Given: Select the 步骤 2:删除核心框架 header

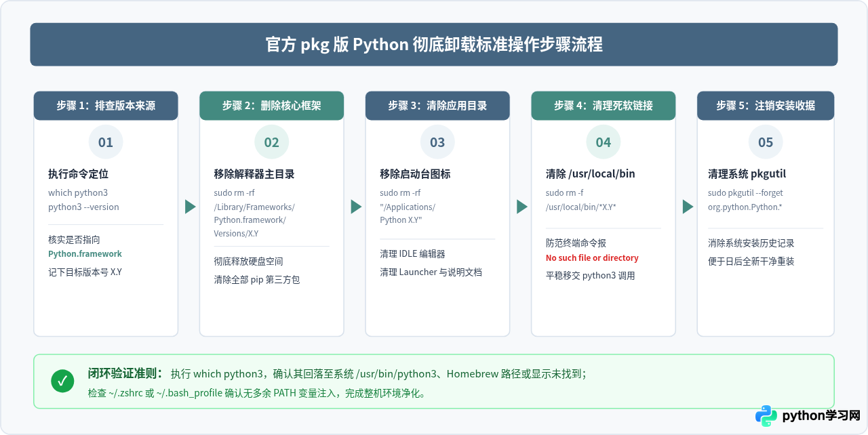Looking at the screenshot, I should coord(272,106).
